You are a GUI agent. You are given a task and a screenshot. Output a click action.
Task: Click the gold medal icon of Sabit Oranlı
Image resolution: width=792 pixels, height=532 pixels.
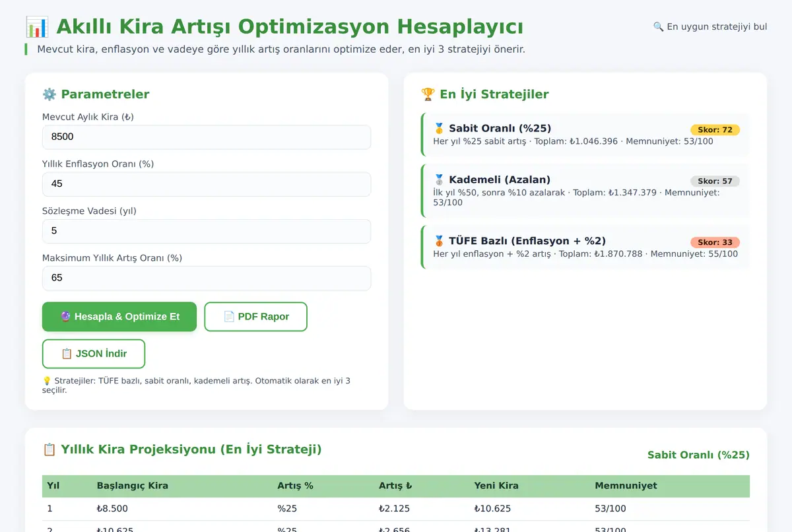(439, 129)
